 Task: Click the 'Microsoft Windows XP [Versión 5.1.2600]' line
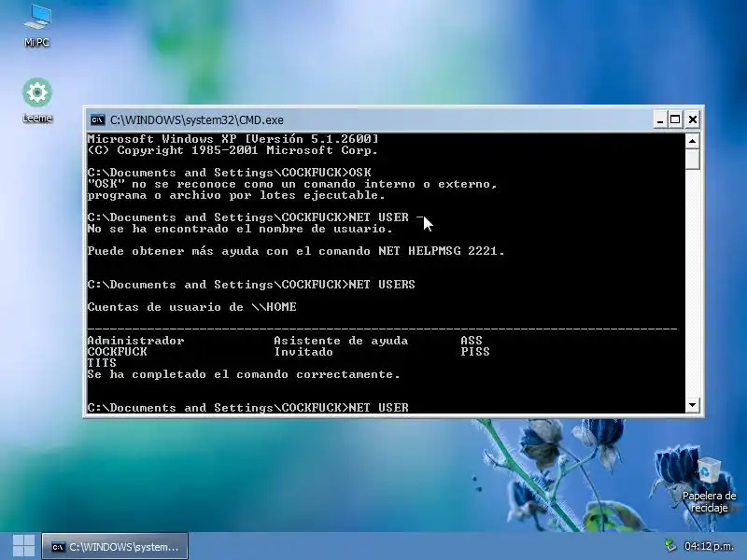[x=233, y=139]
